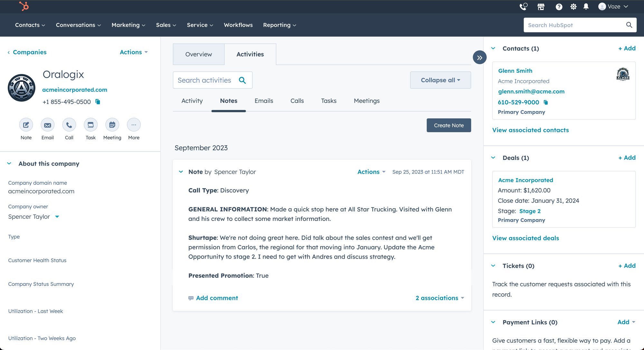Open the company Actions dropdown in left panel

(x=134, y=52)
